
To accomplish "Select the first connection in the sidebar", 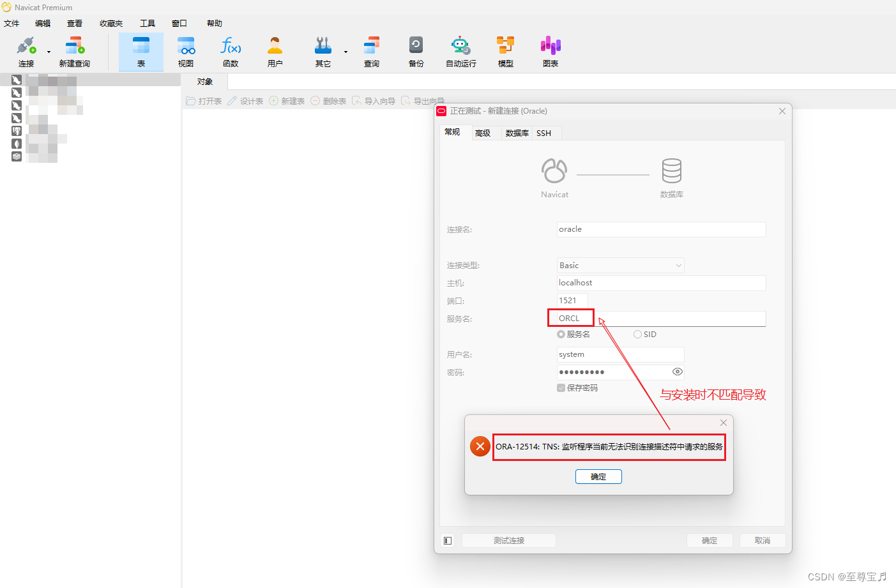I will point(90,80).
